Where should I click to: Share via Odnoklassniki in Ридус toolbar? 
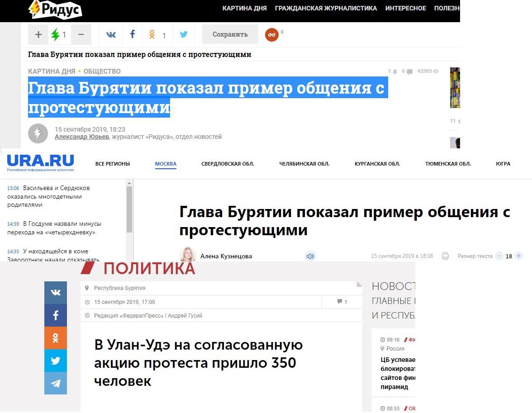152,34
